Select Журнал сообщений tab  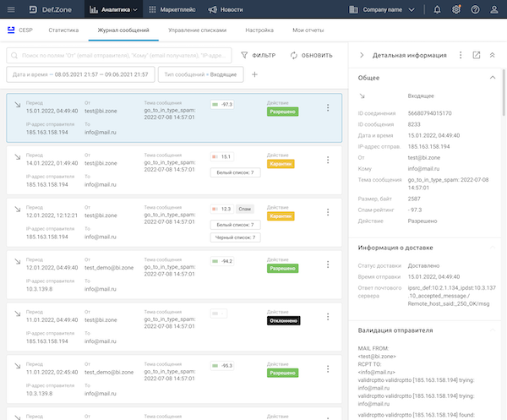tap(123, 30)
